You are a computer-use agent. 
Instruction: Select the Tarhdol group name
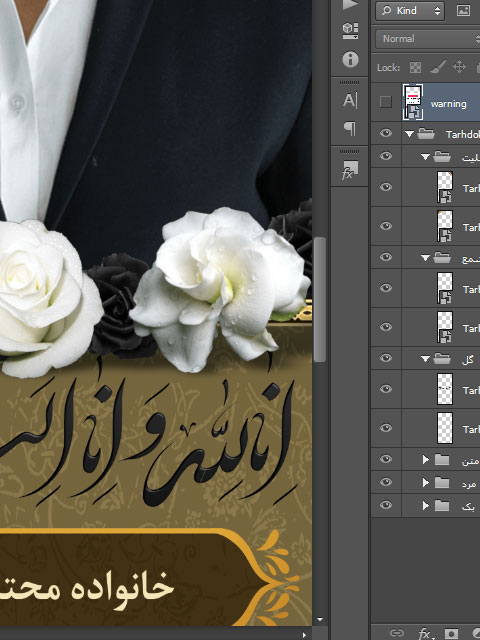point(462,134)
